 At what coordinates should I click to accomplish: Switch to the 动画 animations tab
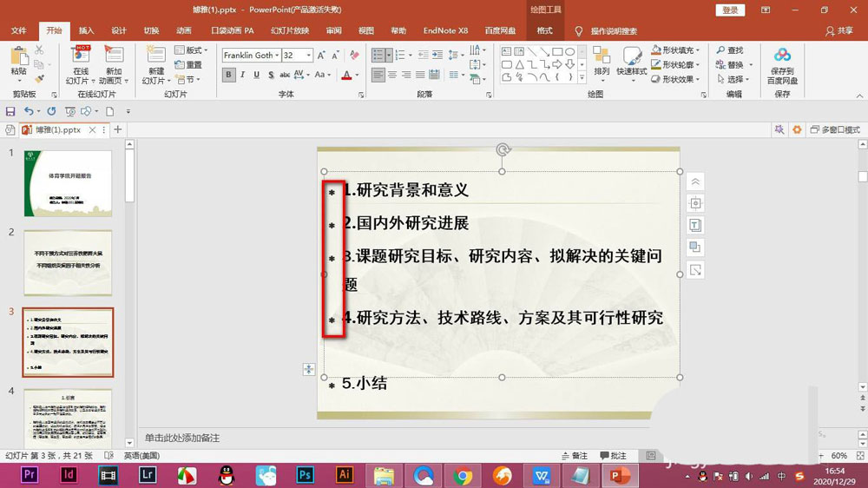pyautogui.click(x=184, y=30)
